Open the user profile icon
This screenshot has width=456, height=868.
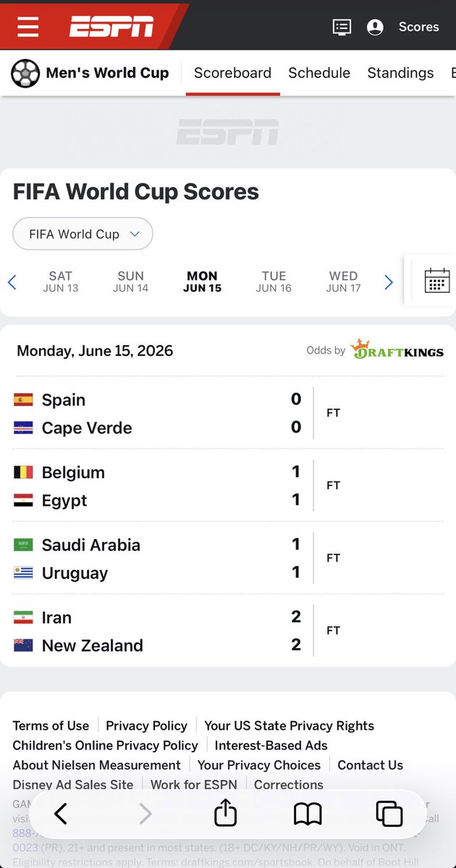pos(375,27)
